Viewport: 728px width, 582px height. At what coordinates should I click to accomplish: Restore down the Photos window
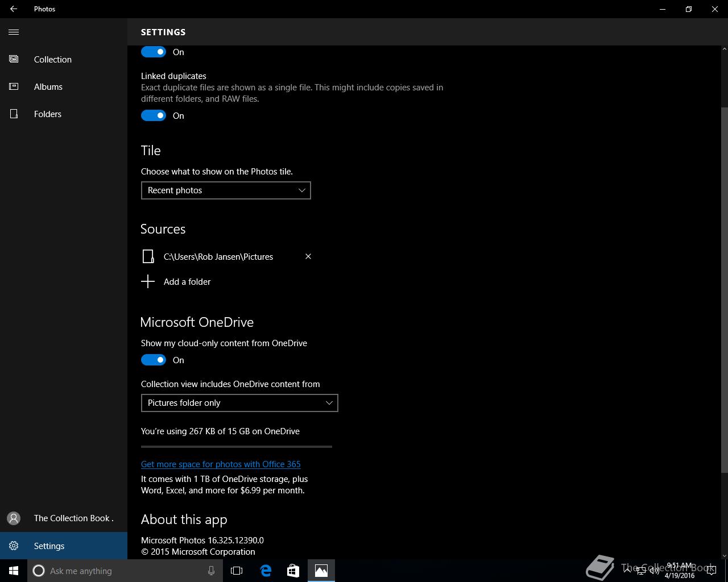pyautogui.click(x=689, y=9)
